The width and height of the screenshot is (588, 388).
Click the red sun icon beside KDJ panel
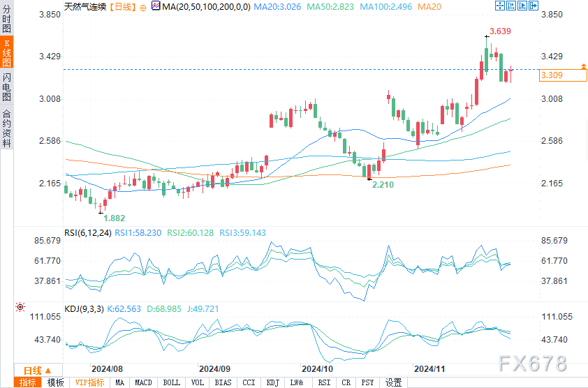pyautogui.click(x=20, y=306)
